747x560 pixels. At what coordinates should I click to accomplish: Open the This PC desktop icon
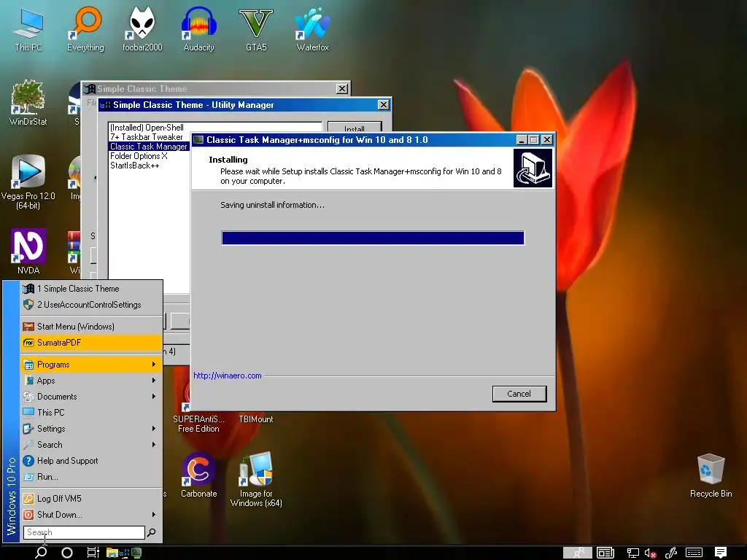[28, 28]
